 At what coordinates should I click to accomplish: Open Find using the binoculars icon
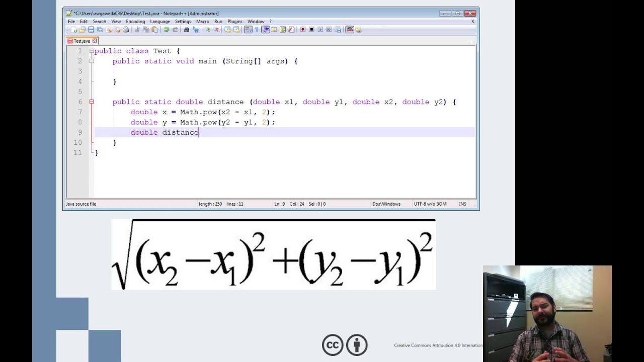186,30
